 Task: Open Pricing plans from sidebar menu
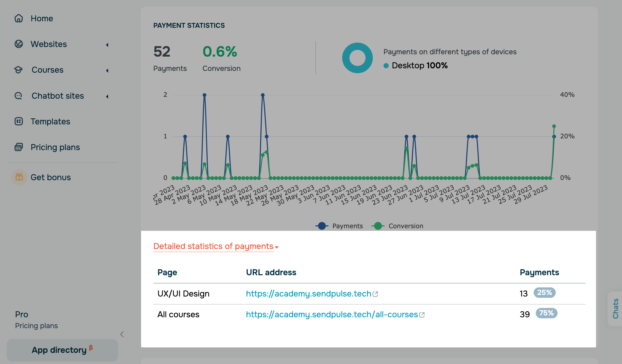click(55, 147)
